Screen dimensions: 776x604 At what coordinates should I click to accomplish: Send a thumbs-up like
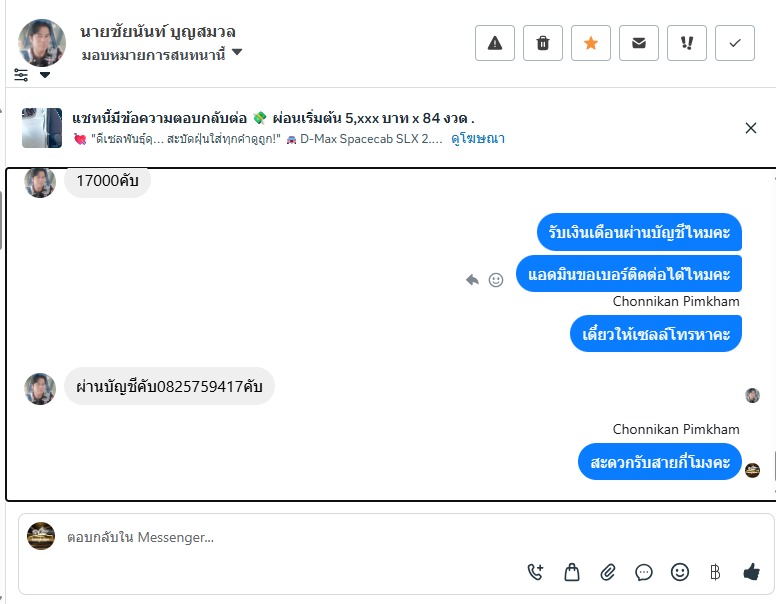tap(751, 572)
